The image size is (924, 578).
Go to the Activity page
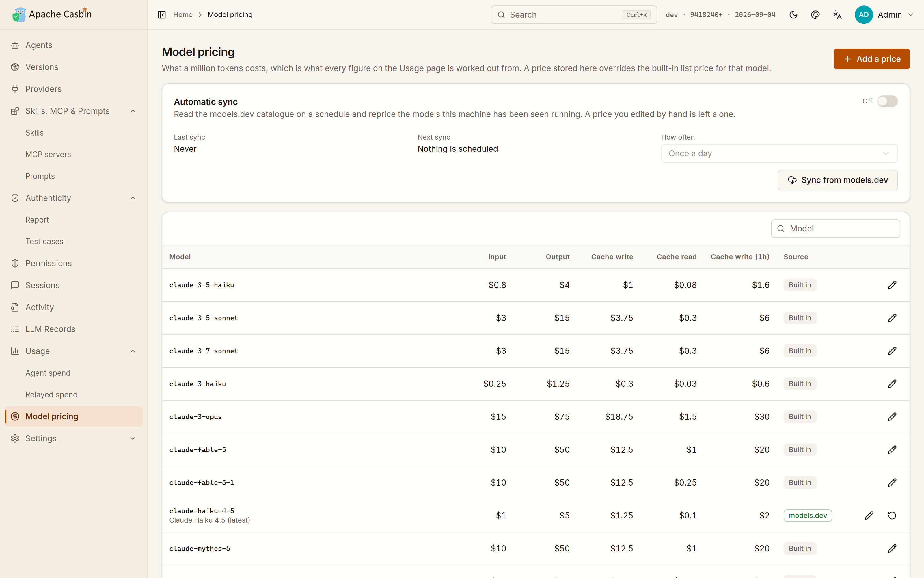coord(74,307)
